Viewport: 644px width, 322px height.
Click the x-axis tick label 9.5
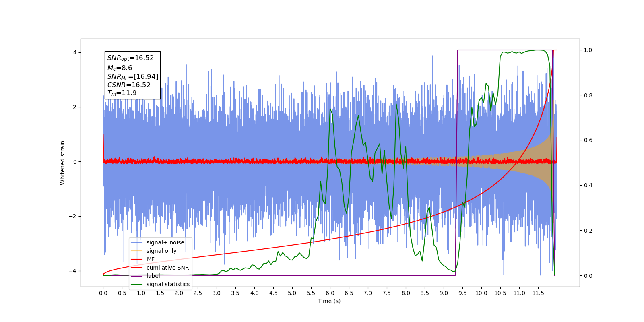tap(462, 293)
